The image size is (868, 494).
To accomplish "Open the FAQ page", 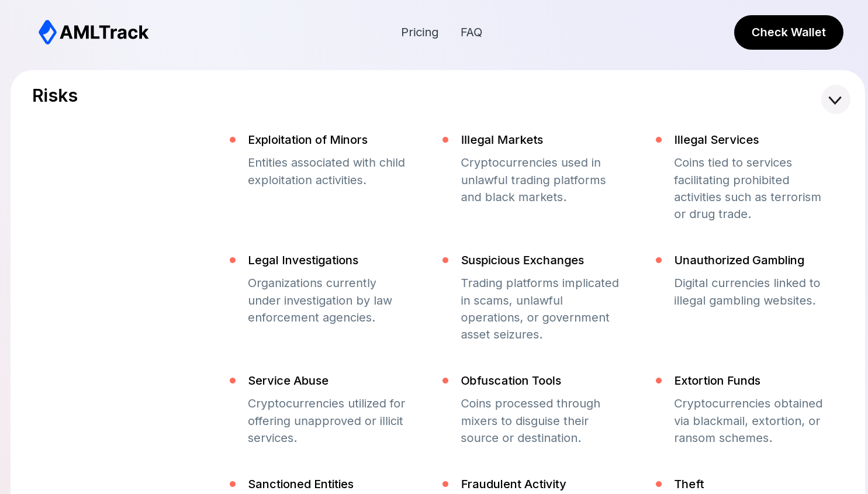I will [x=471, y=32].
